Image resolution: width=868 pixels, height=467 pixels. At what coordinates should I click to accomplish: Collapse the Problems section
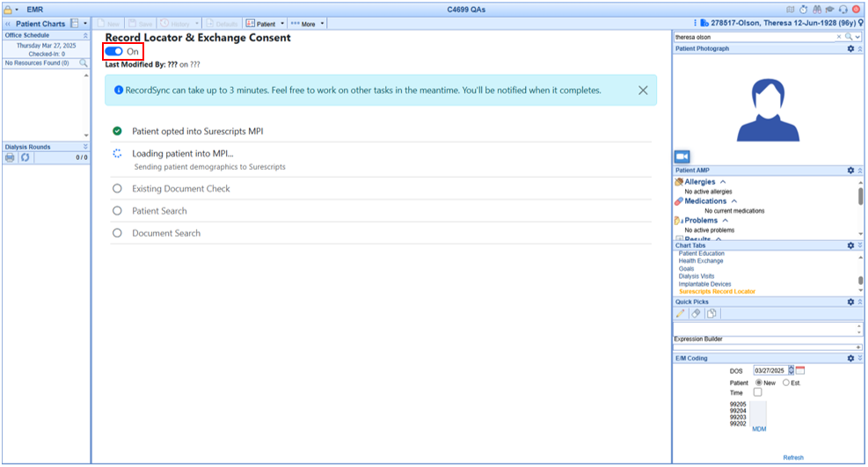click(726, 221)
